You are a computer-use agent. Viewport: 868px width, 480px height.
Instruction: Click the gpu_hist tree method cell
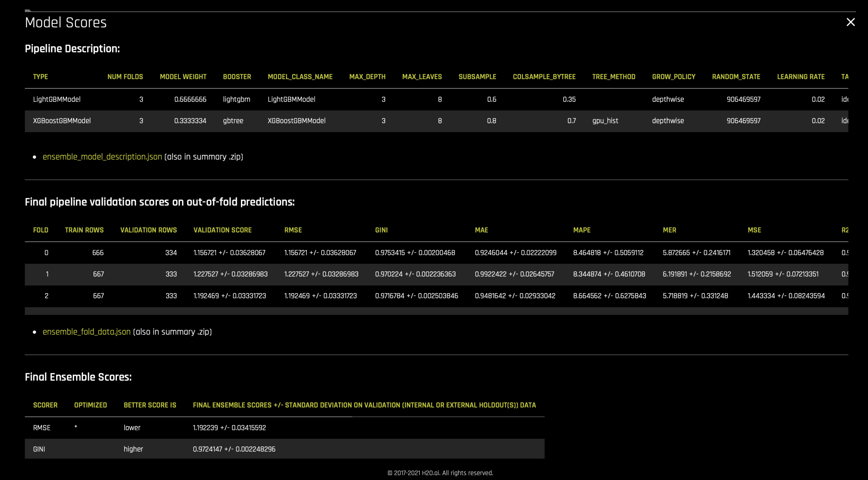pos(605,121)
